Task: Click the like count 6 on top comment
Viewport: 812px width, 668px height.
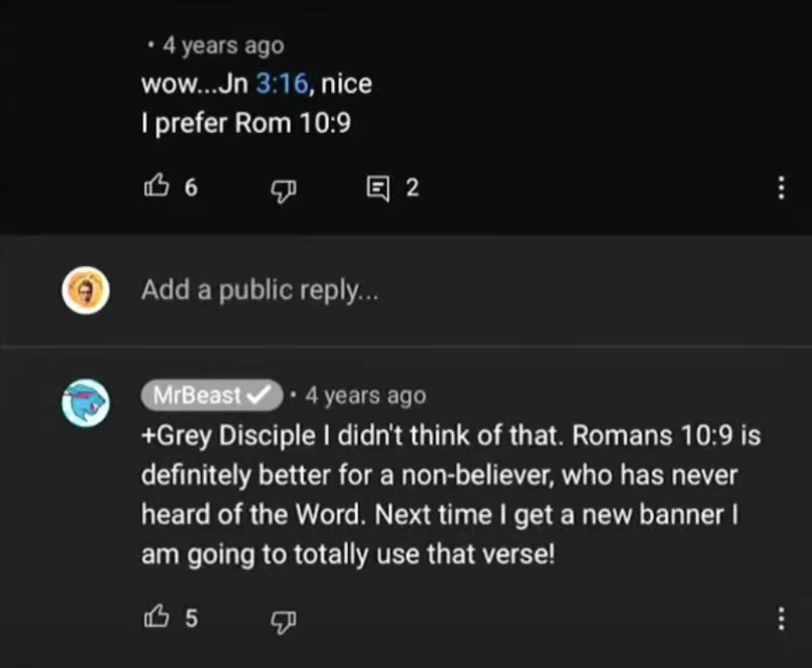Action: tap(190, 188)
